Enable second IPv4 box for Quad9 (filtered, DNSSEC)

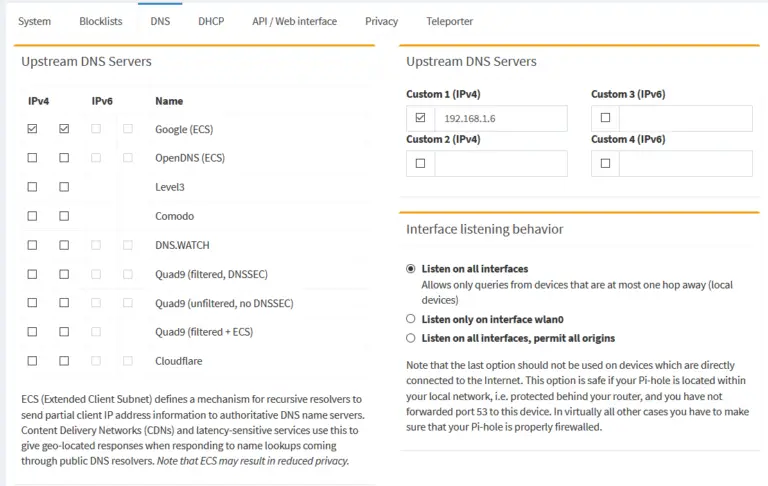[64, 274]
